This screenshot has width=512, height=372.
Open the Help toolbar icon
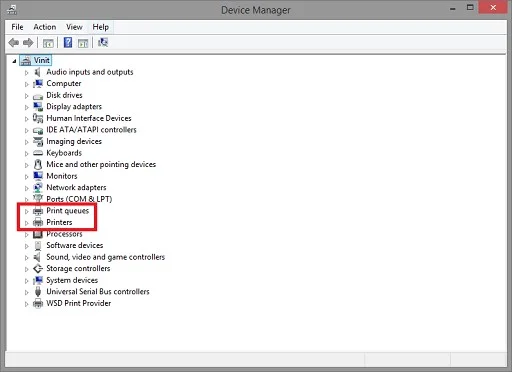point(68,42)
